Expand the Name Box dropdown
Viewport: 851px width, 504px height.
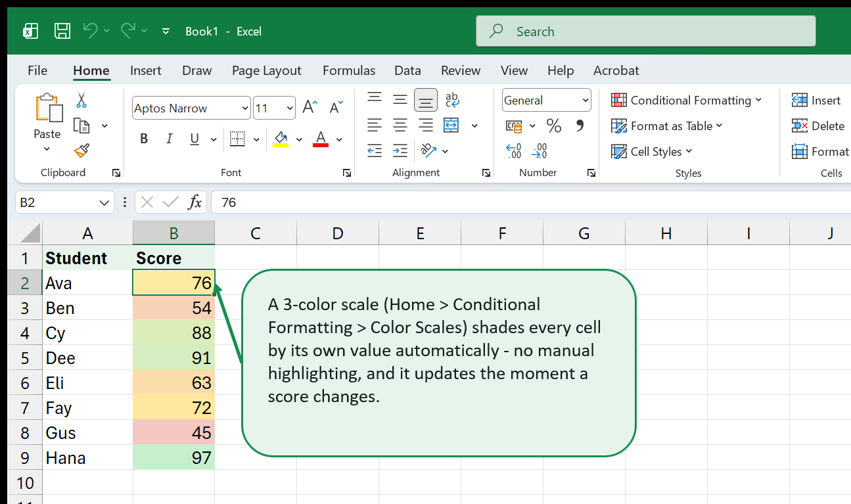[104, 202]
